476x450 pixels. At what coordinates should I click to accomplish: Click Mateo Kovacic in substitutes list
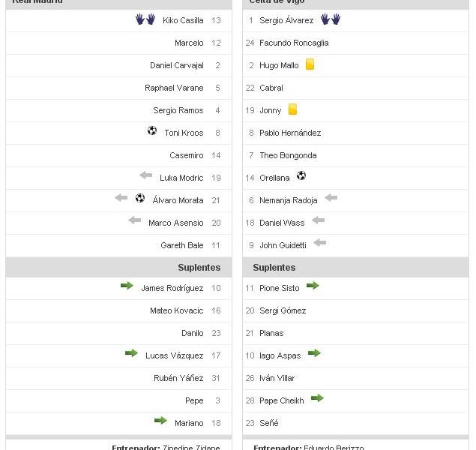coord(176,310)
